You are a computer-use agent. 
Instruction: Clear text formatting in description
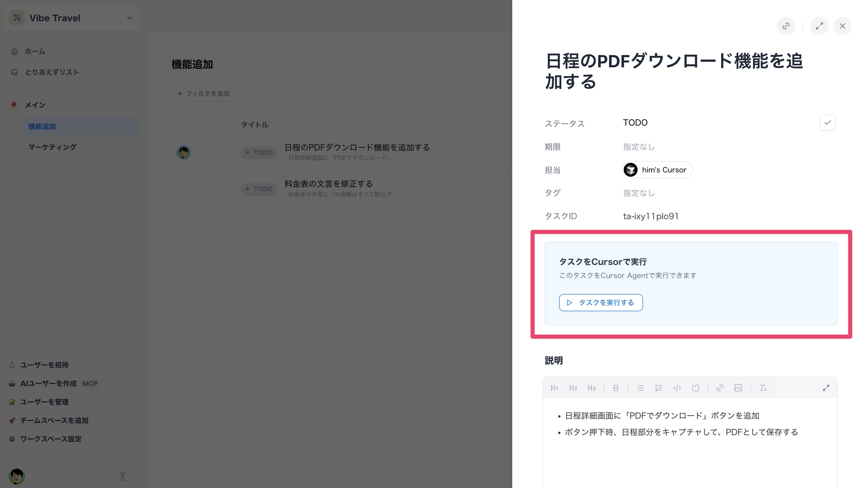click(763, 388)
